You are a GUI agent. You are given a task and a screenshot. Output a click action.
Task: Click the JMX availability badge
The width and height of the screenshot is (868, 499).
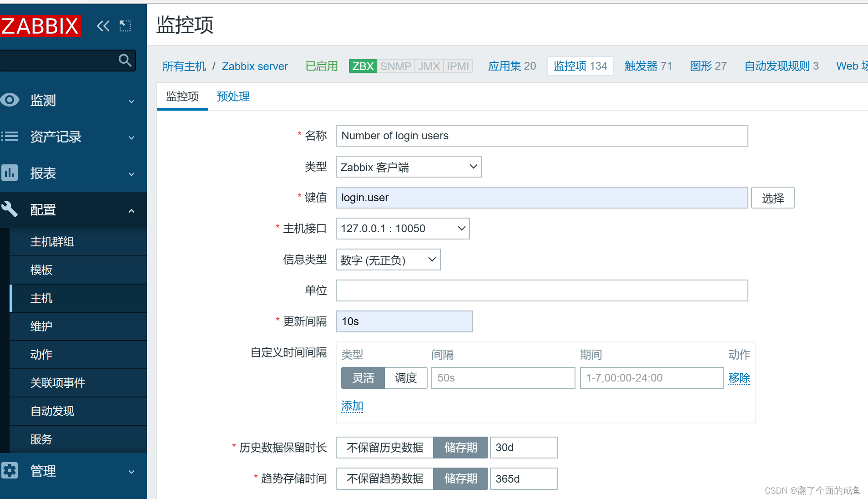pos(429,66)
